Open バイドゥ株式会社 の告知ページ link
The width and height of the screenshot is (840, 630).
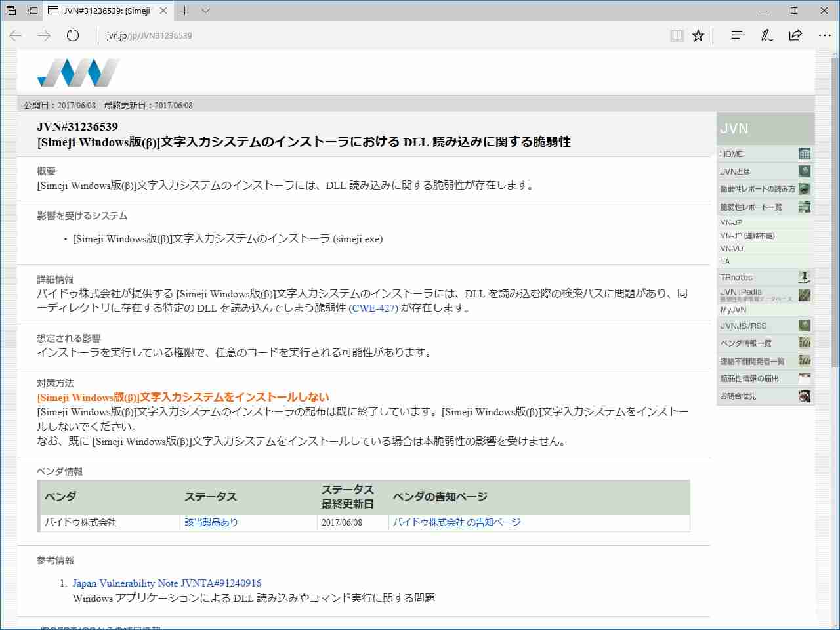(x=457, y=522)
